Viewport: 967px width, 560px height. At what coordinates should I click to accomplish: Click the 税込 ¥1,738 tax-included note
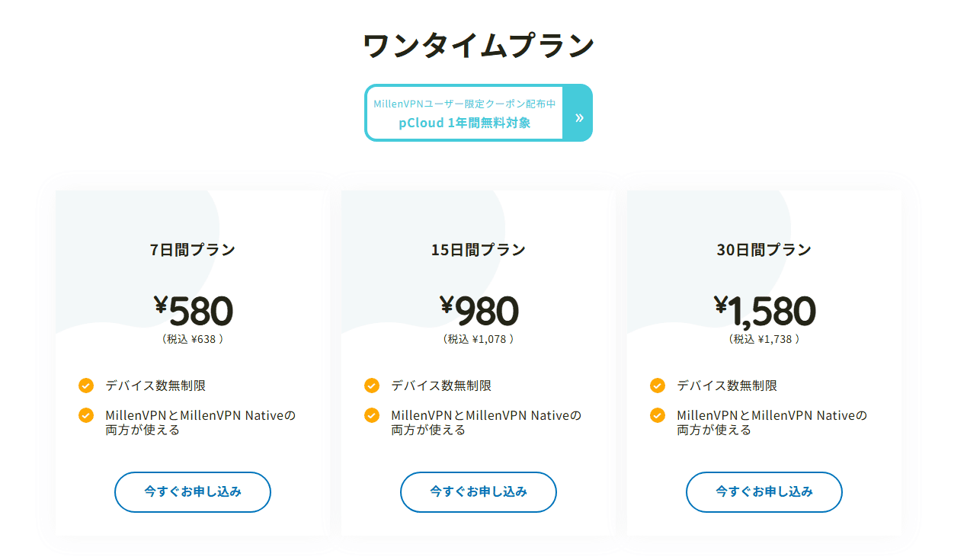pos(764,339)
